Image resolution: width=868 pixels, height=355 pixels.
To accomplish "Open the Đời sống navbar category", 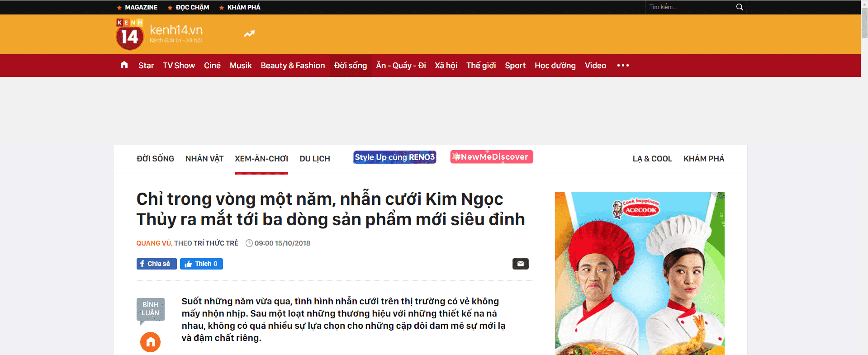I will tap(350, 66).
